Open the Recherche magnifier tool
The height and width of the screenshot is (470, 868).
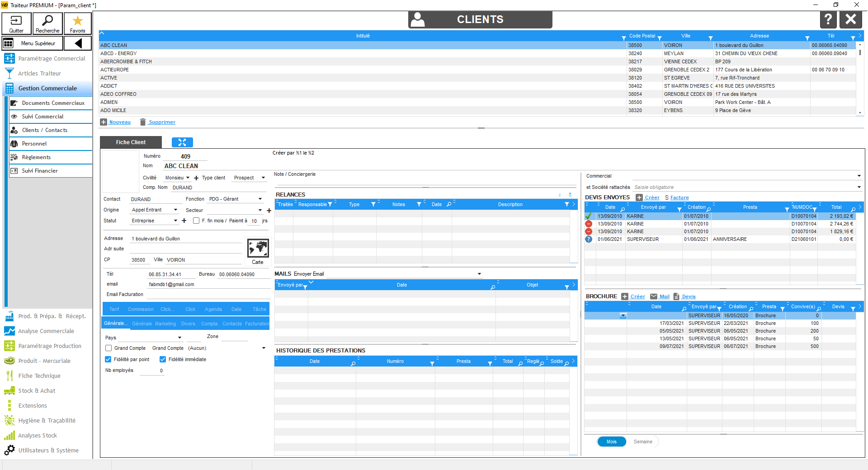[47, 23]
